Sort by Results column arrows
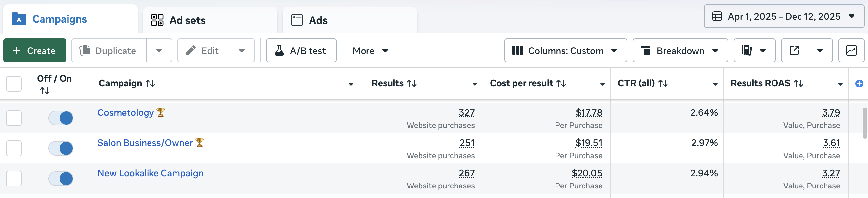Screen dimensions: 868x198 point(412,83)
